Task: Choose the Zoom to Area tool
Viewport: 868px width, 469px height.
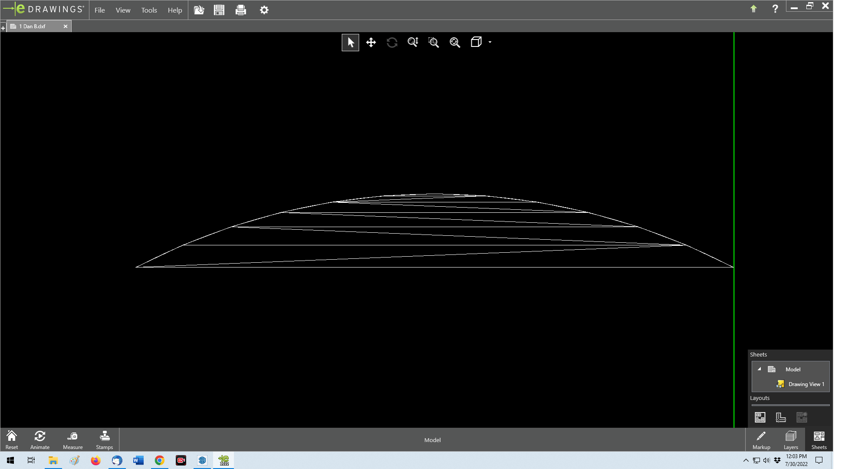Action: click(434, 43)
